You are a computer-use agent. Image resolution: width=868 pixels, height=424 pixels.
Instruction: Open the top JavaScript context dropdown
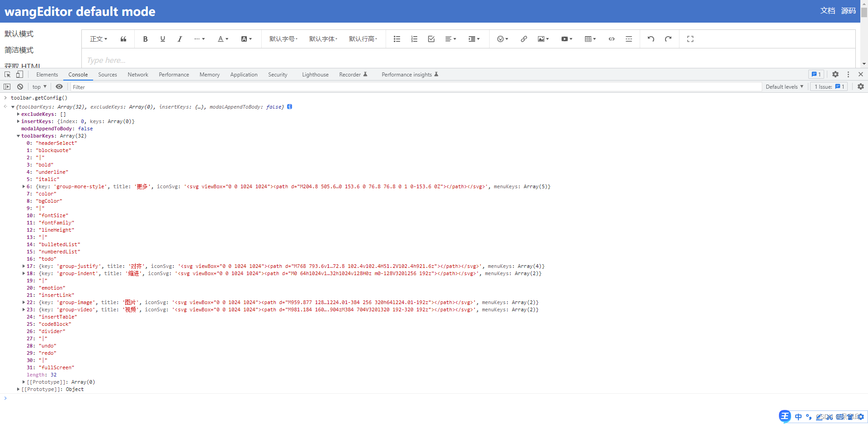point(39,87)
